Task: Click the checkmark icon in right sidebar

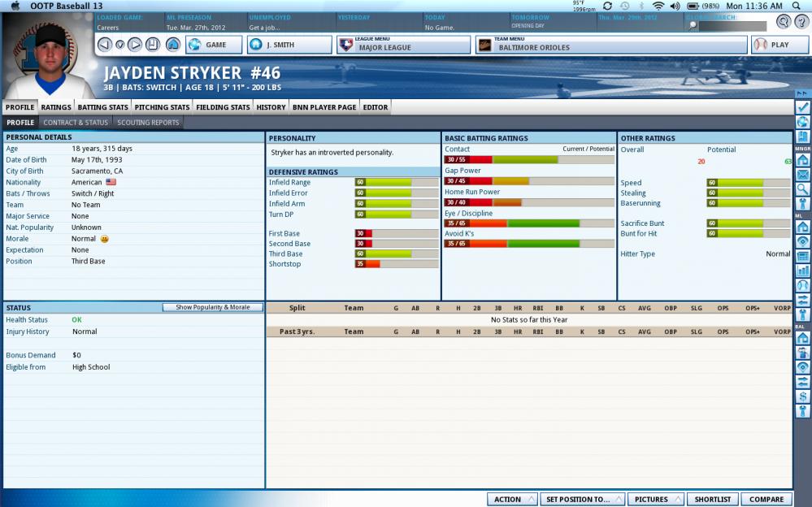Action: click(x=803, y=106)
